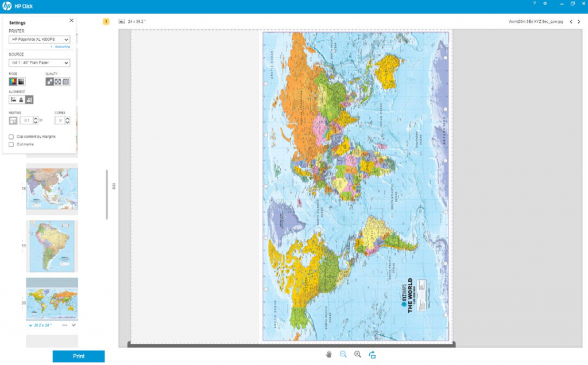
Task: Open thumbnail 20 more options dots
Action: pos(64,325)
